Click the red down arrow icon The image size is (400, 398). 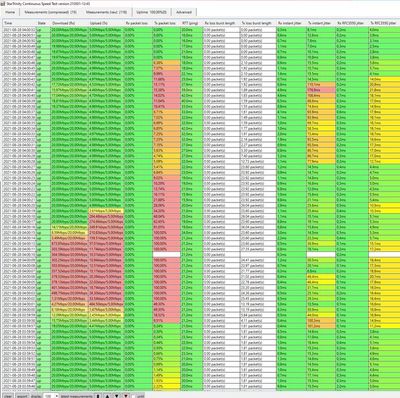tap(126, 396)
